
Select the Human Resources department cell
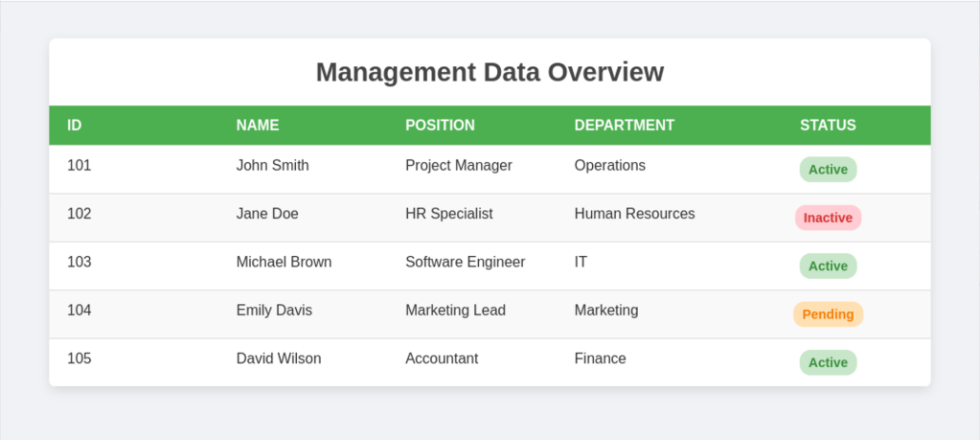634,214
